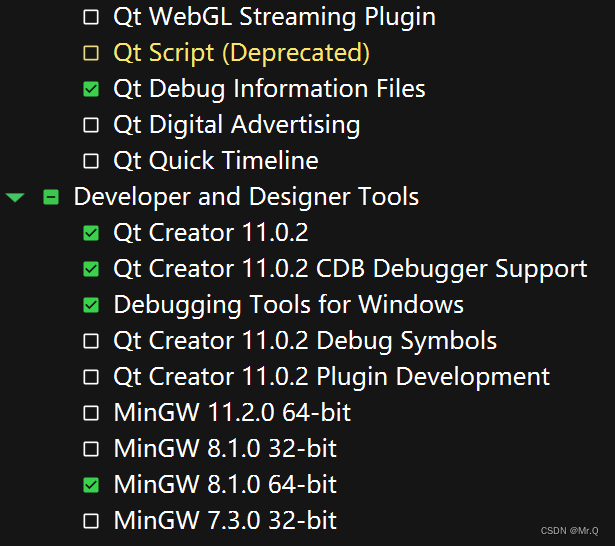Enable the MinGW 11.2.0 64-bit checkbox

pyautogui.click(x=91, y=413)
